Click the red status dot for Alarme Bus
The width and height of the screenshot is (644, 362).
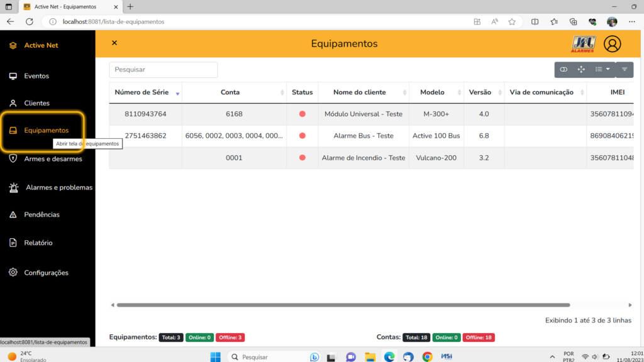(x=302, y=136)
